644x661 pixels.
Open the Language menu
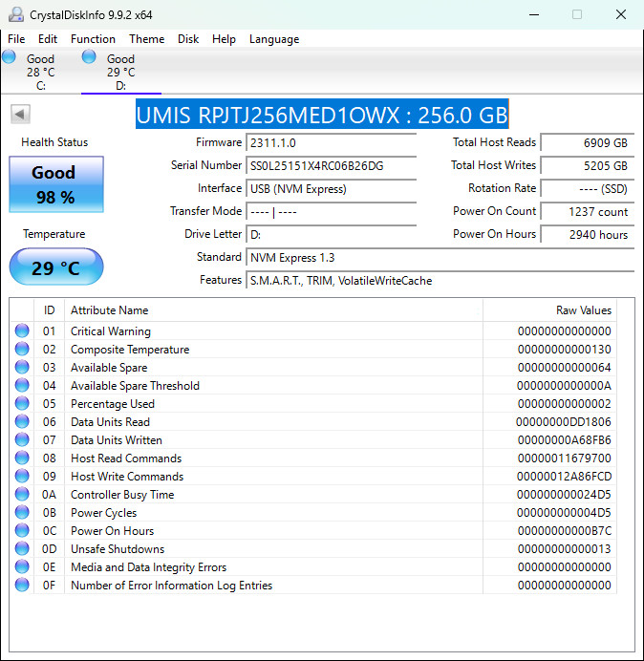point(274,39)
